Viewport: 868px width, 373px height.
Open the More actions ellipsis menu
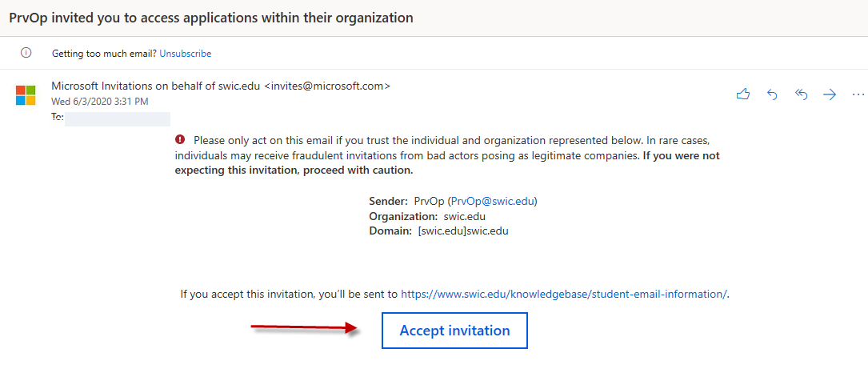(x=858, y=94)
